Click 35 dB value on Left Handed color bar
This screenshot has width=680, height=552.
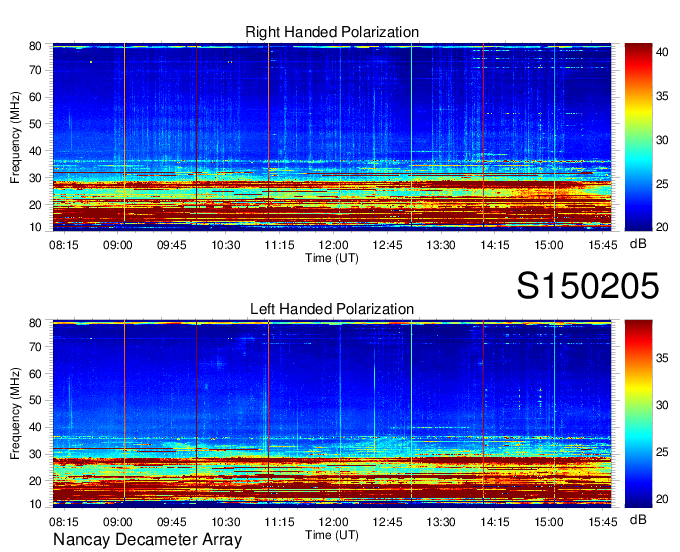point(662,358)
